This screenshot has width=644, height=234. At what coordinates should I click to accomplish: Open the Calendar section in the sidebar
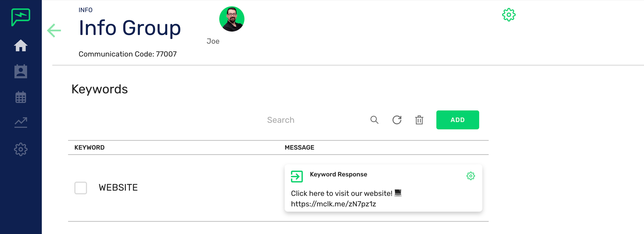click(x=21, y=97)
